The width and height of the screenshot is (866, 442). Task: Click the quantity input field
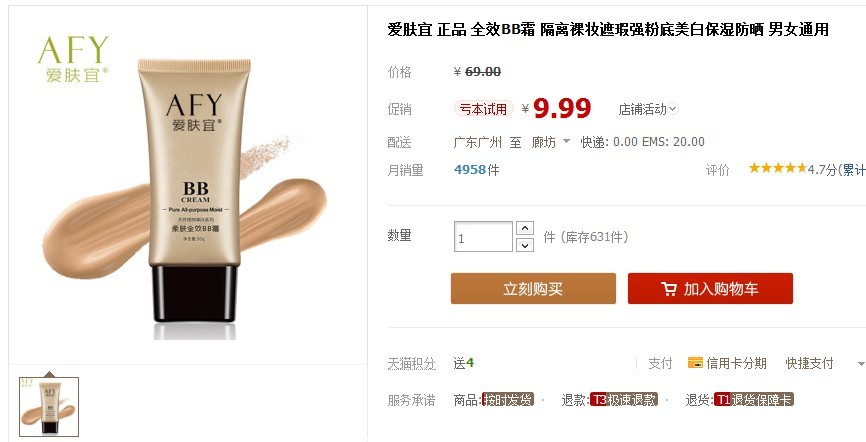tap(483, 236)
